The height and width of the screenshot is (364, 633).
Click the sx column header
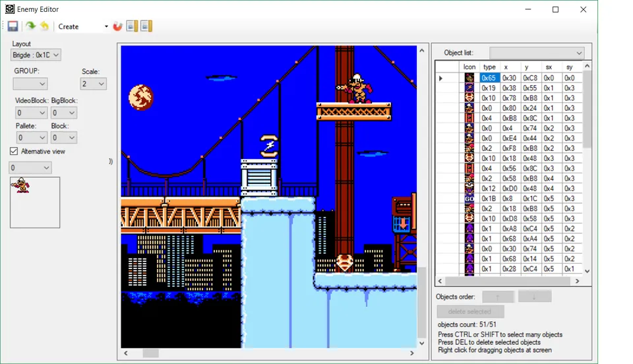(551, 67)
